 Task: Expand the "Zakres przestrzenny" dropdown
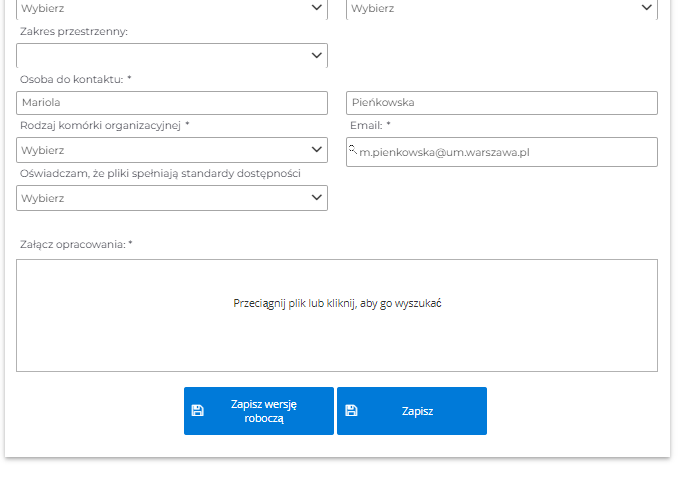172,55
